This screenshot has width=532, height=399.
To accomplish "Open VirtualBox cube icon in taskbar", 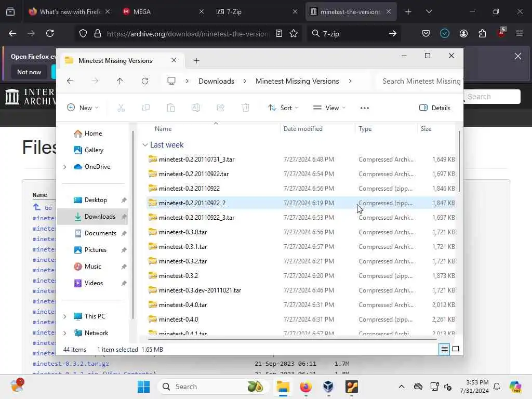I will [x=328, y=387].
